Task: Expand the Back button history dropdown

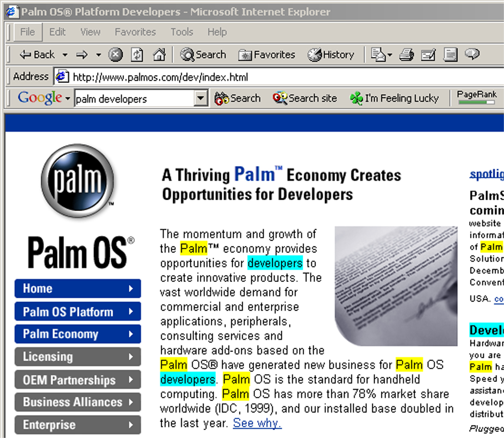Action: [65, 55]
